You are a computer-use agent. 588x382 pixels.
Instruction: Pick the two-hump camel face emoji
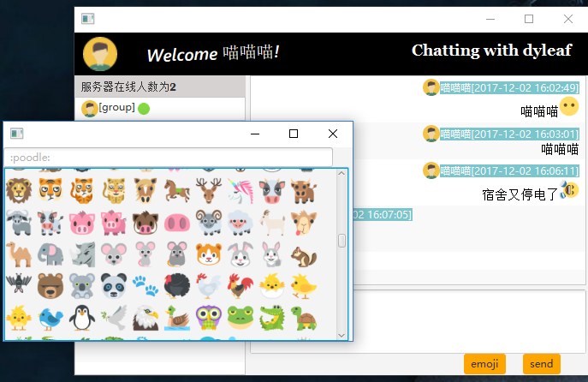click(304, 223)
